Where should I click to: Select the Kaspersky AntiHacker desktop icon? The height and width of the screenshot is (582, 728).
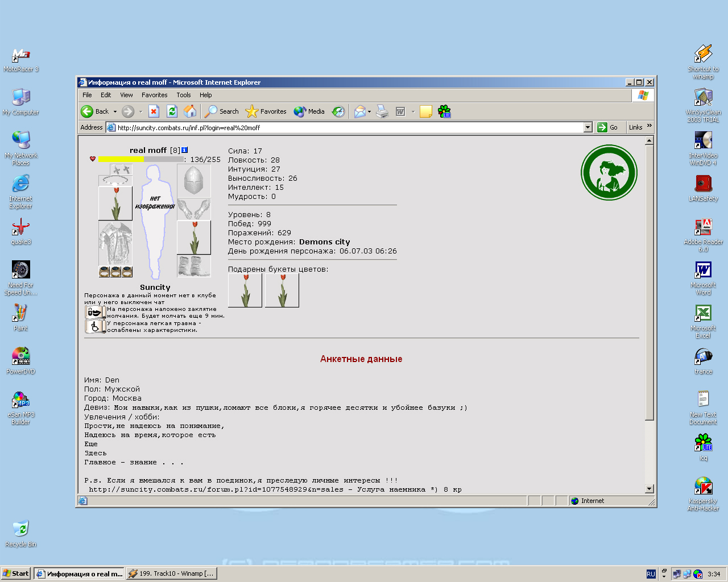click(704, 494)
